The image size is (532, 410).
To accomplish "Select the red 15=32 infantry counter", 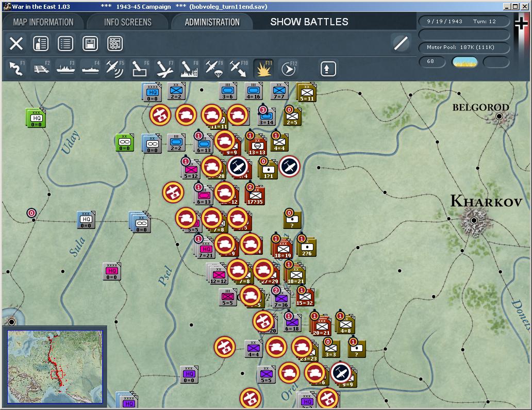I will point(304,297).
